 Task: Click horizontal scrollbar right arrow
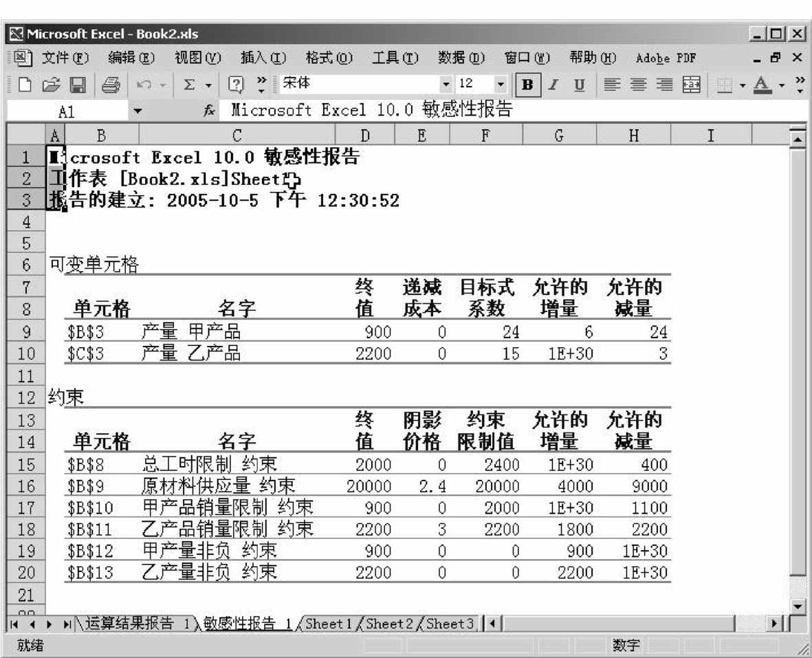[x=775, y=624]
